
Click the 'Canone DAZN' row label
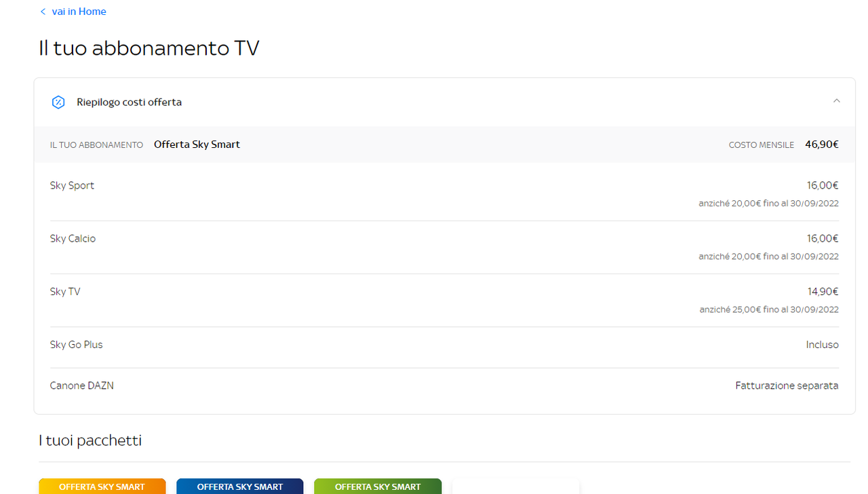[81, 385]
